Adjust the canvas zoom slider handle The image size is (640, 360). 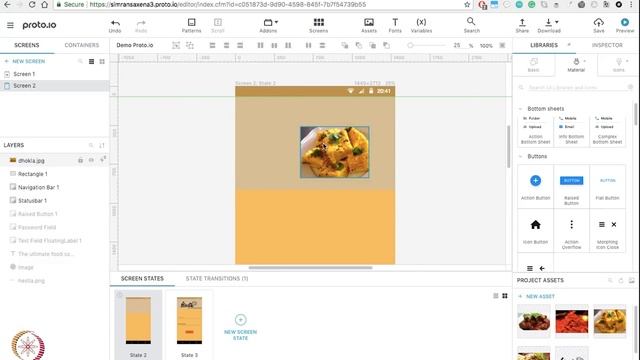click(x=410, y=46)
